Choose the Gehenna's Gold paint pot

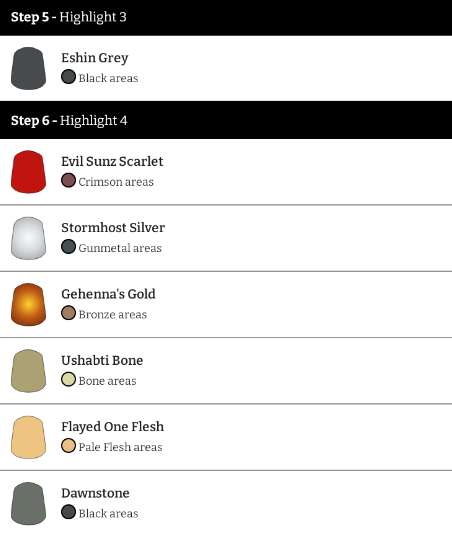coord(29,305)
